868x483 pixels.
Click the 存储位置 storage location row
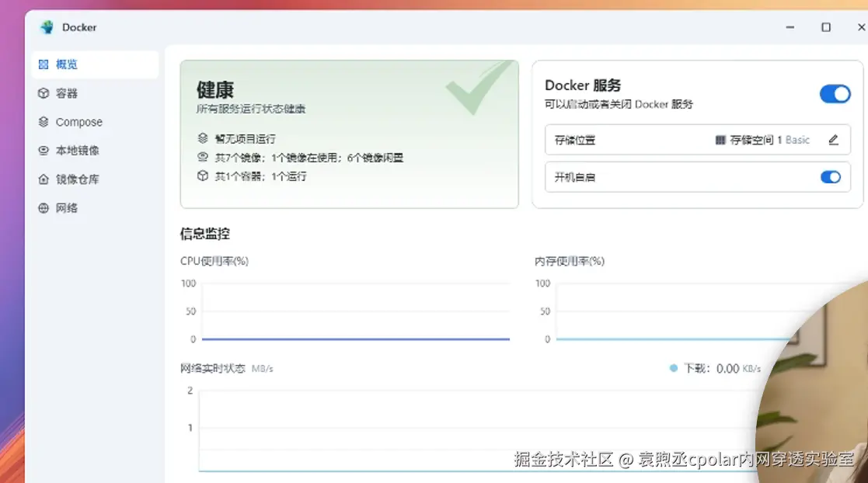coord(698,140)
